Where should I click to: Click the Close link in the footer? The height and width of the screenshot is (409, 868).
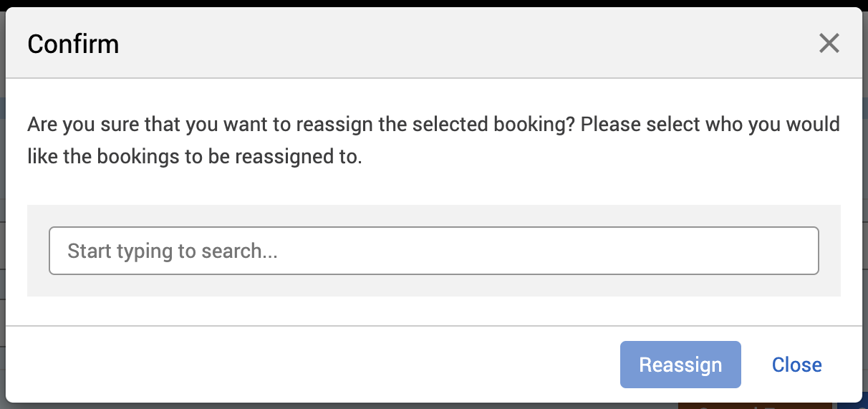(x=796, y=365)
